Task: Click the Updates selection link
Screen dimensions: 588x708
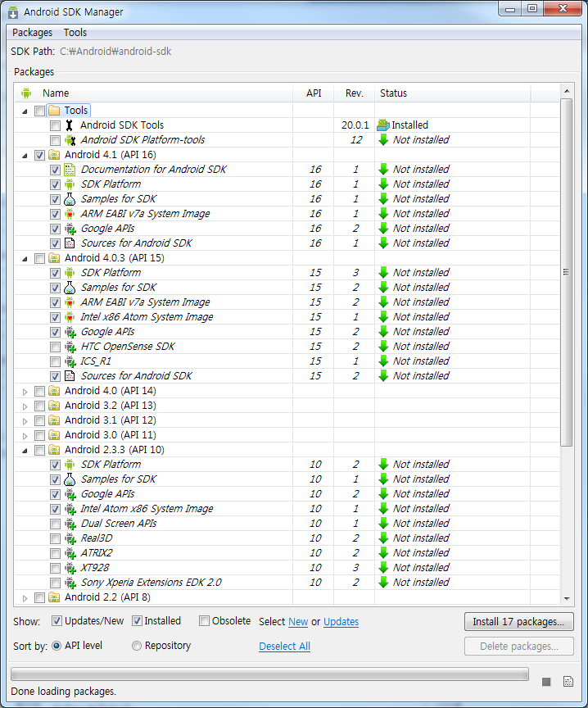Action: point(341,622)
